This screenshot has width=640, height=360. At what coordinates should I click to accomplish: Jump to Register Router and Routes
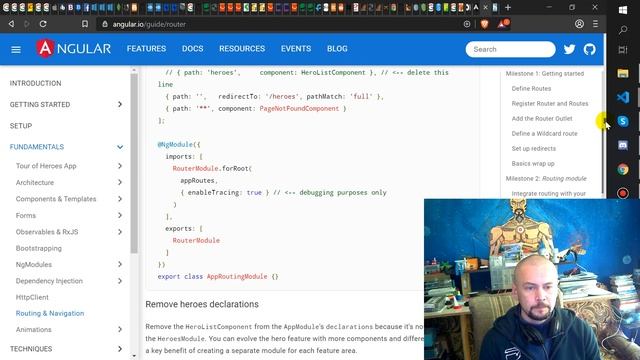[x=550, y=104]
